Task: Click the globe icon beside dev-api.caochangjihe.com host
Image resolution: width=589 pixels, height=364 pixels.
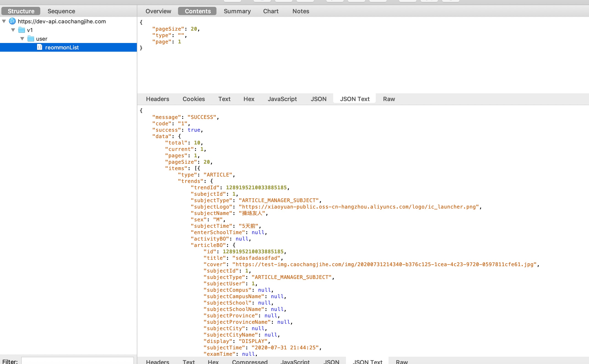Action: click(12, 21)
